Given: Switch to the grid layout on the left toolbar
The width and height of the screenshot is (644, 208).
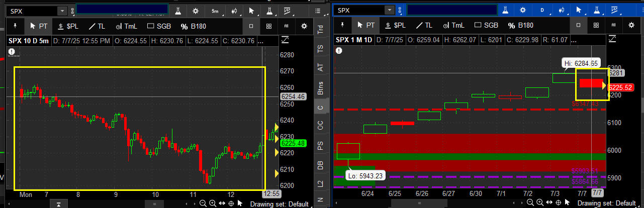Looking at the screenshot, I should pyautogui.click(x=269, y=26).
